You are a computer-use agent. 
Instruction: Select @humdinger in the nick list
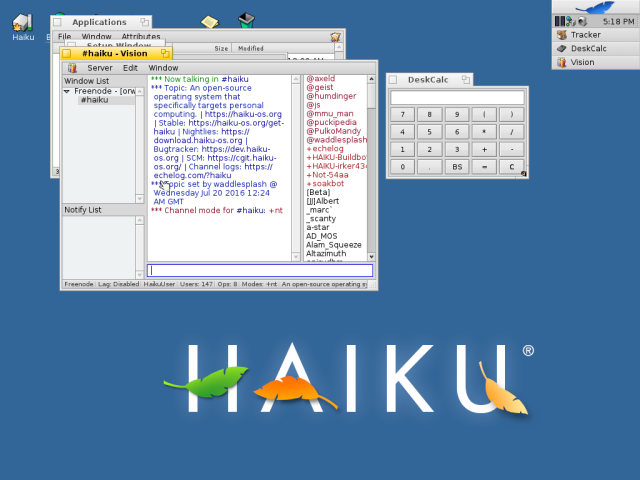pyautogui.click(x=331, y=96)
